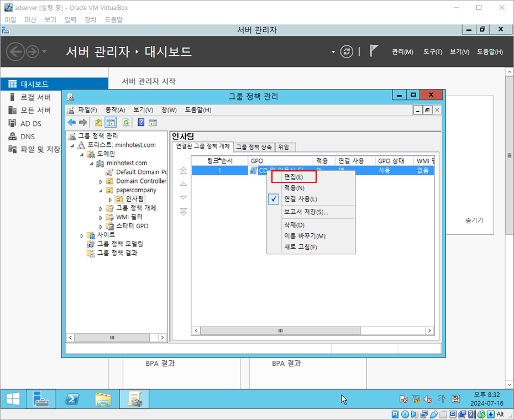Click the green Refresh toolbar icon
The width and height of the screenshot is (514, 420).
tap(126, 123)
